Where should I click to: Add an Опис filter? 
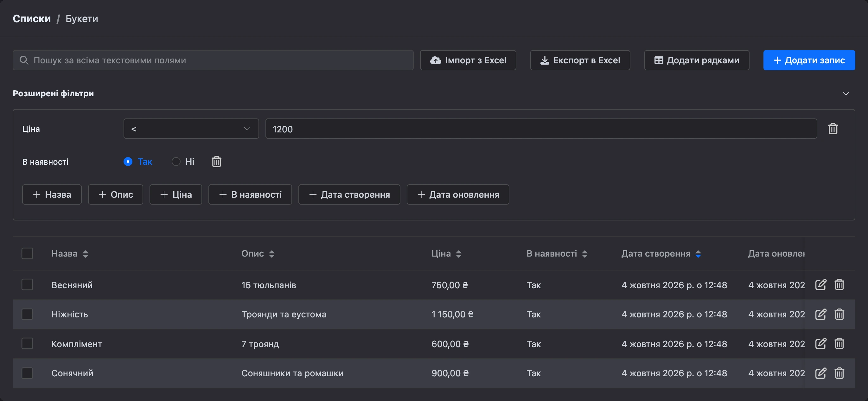(116, 194)
